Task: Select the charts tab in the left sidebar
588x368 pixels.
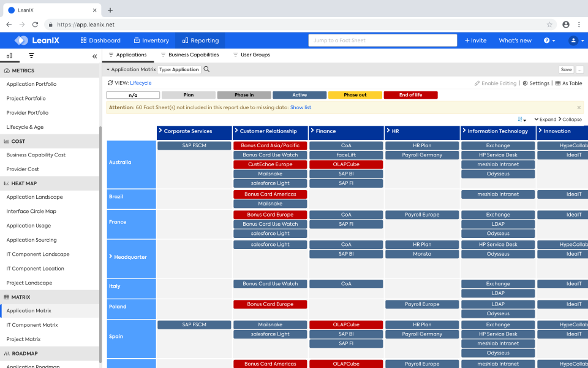Action: coord(9,55)
